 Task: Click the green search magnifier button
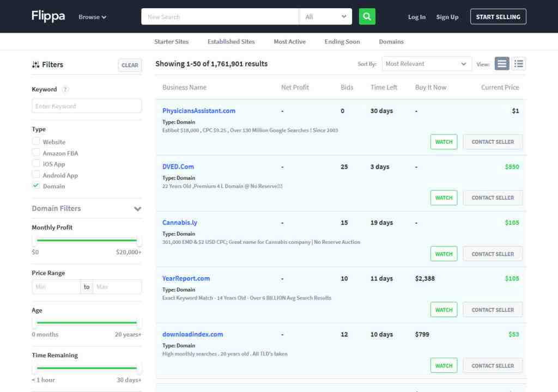(367, 17)
